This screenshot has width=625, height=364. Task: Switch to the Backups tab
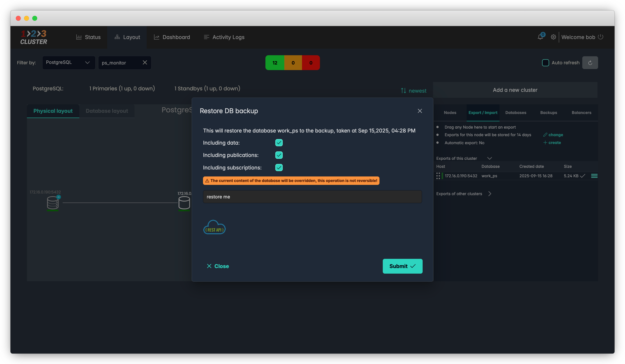coord(548,113)
